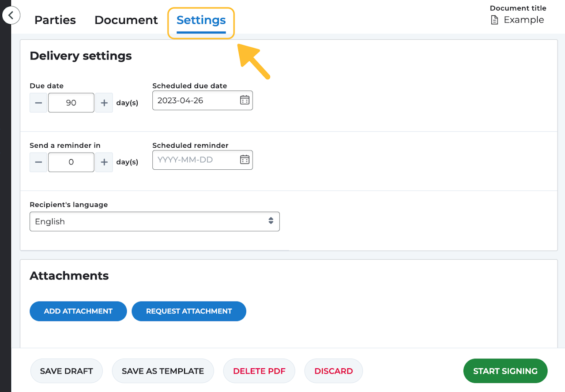The width and height of the screenshot is (565, 392).
Task: Open the Scheduled due date calendar icon
Action: (x=245, y=100)
